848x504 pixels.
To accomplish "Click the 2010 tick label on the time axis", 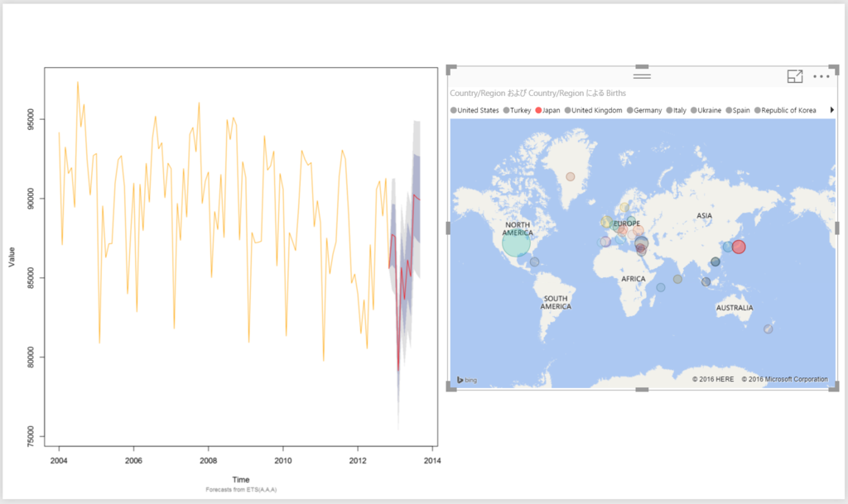I will 283,461.
